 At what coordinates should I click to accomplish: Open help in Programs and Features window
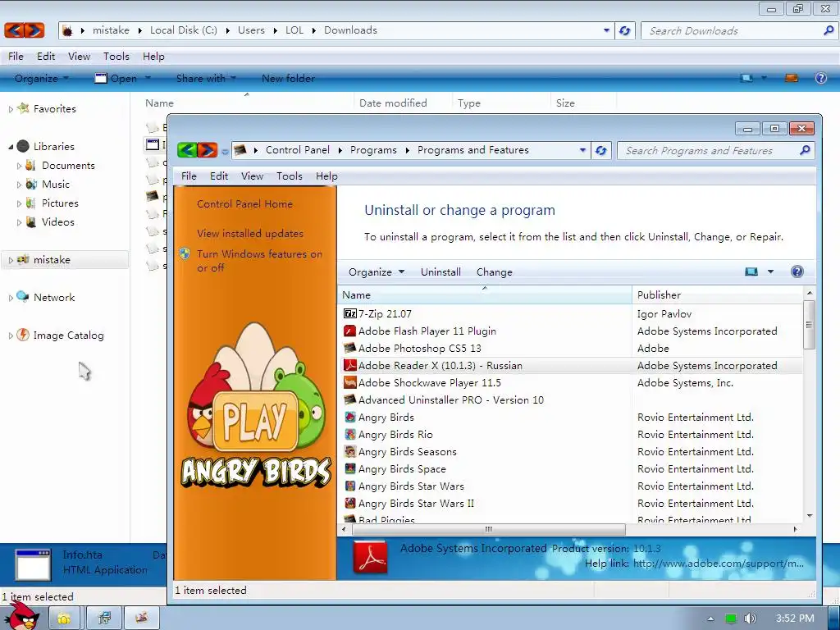coord(797,272)
